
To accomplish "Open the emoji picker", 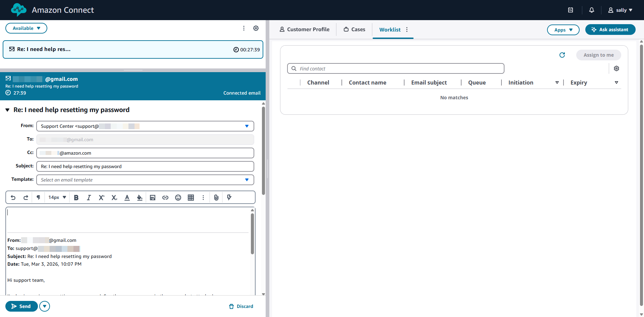I will [x=178, y=197].
